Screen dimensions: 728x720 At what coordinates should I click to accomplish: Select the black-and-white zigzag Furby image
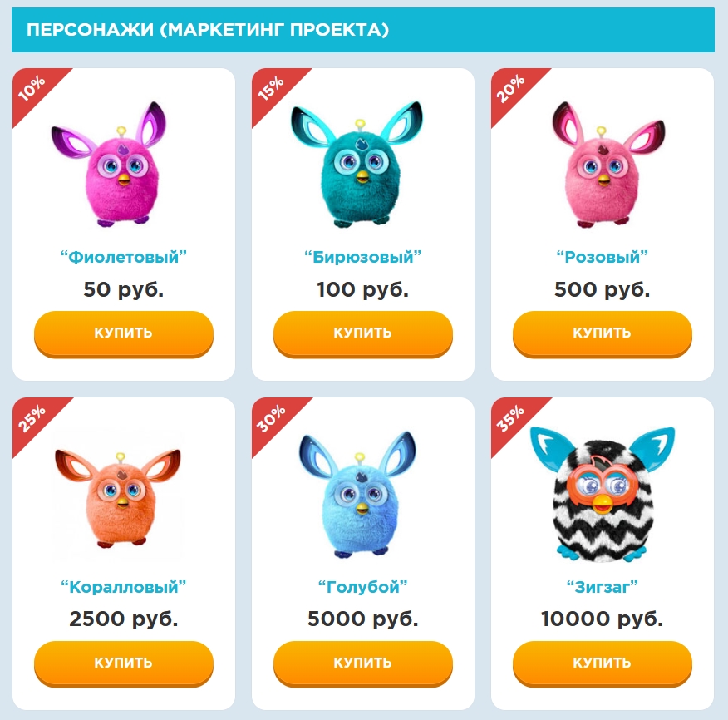603,494
